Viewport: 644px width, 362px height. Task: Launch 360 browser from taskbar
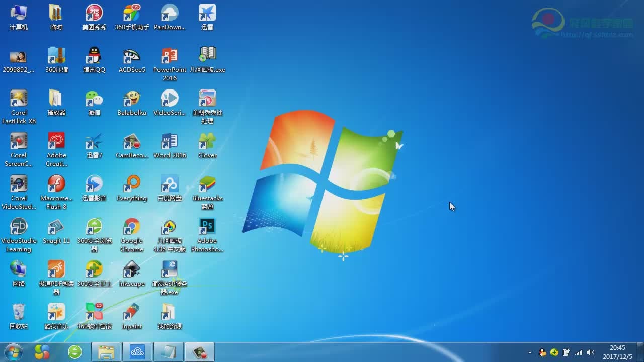point(75,352)
